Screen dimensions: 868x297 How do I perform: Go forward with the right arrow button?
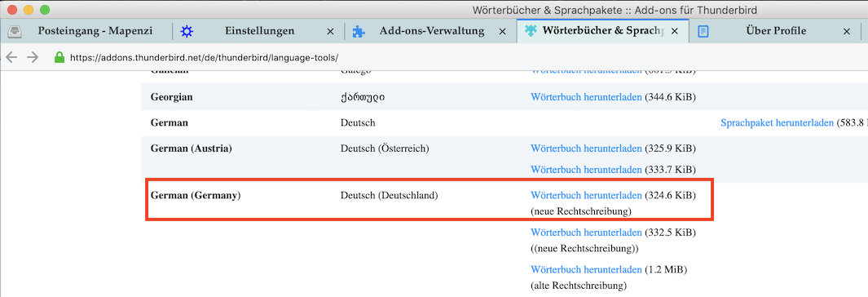pyautogui.click(x=33, y=57)
